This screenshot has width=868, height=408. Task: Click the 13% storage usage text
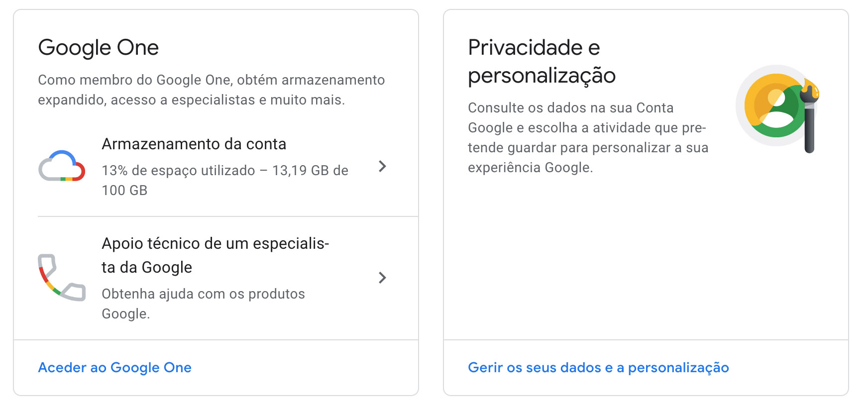[225, 170]
